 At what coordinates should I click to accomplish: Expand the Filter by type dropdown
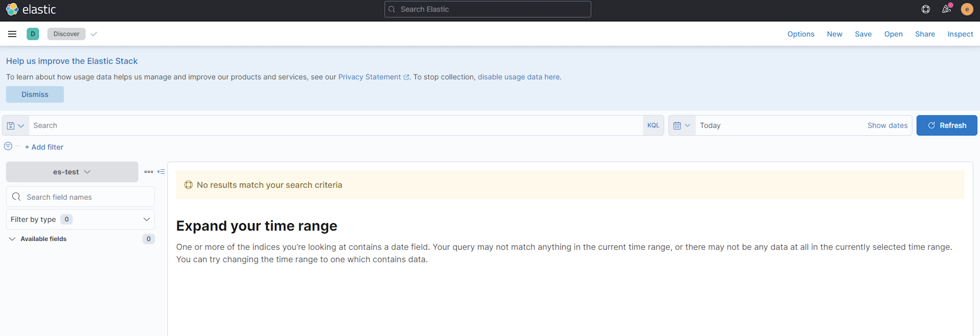80,219
